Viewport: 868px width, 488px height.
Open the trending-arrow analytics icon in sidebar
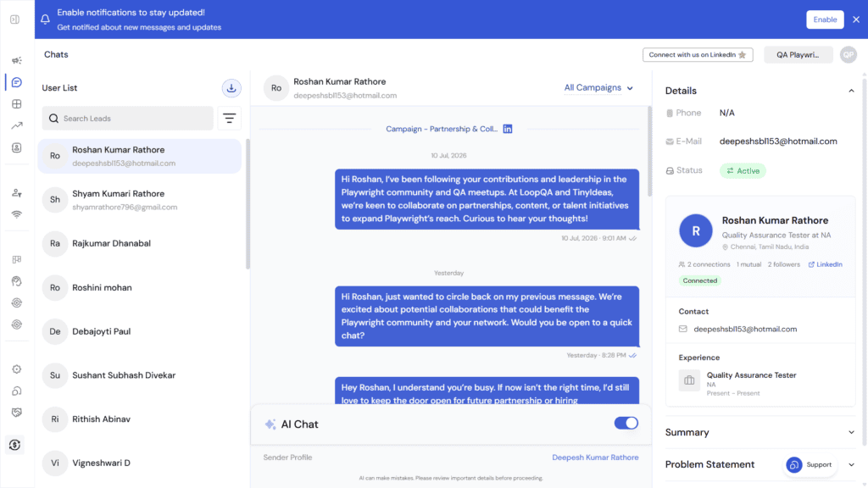[x=17, y=125]
